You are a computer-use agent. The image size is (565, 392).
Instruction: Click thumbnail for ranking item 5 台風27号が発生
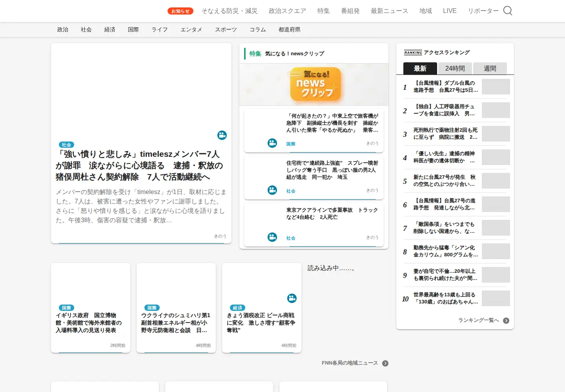point(496,181)
